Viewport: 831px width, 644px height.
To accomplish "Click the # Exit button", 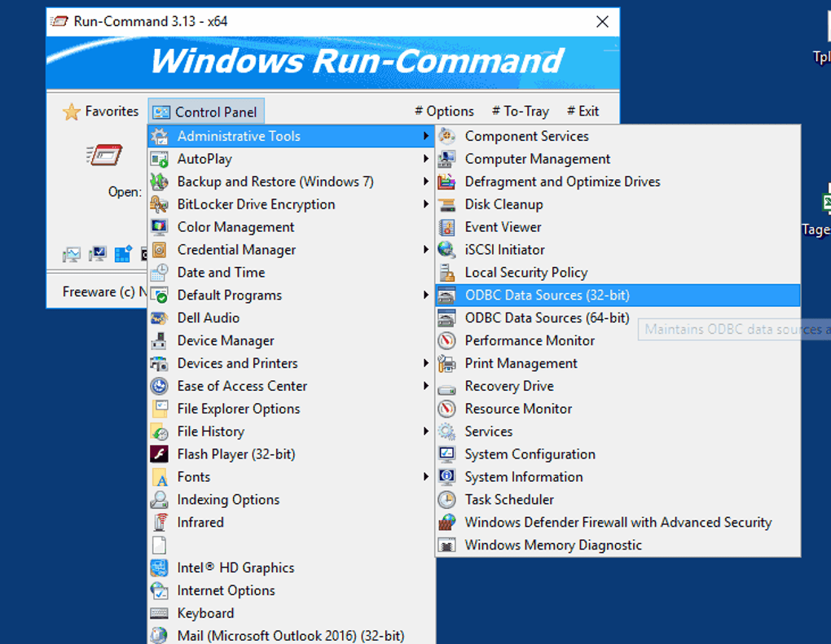I will [583, 112].
